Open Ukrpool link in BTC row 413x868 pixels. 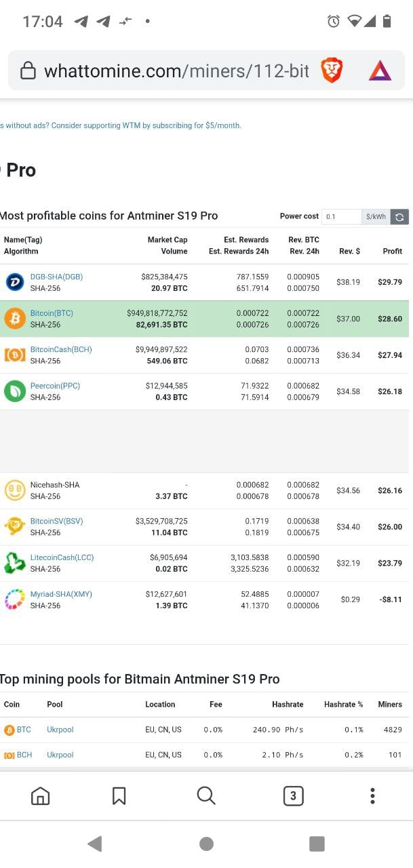point(60,730)
